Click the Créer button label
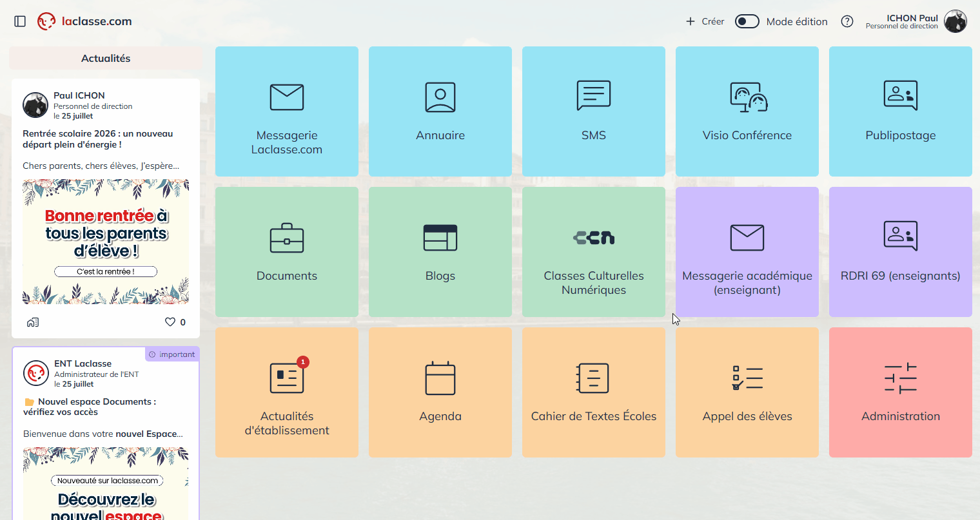The image size is (980, 520). point(713,21)
